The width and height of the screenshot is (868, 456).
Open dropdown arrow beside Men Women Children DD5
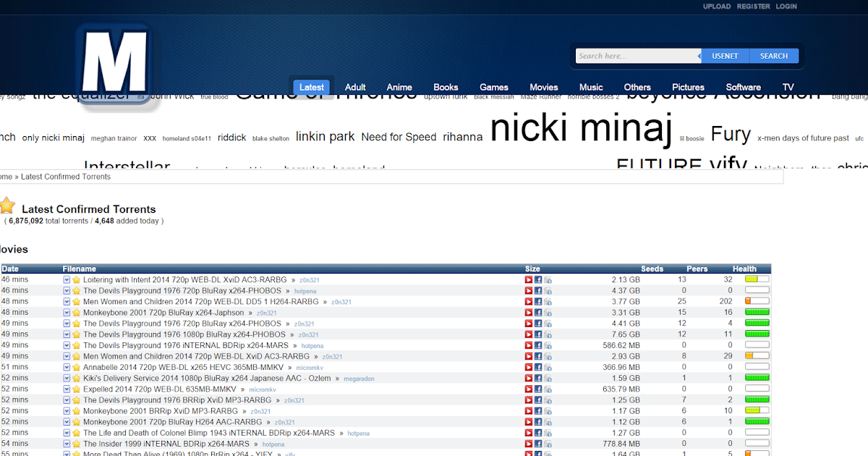pos(67,302)
